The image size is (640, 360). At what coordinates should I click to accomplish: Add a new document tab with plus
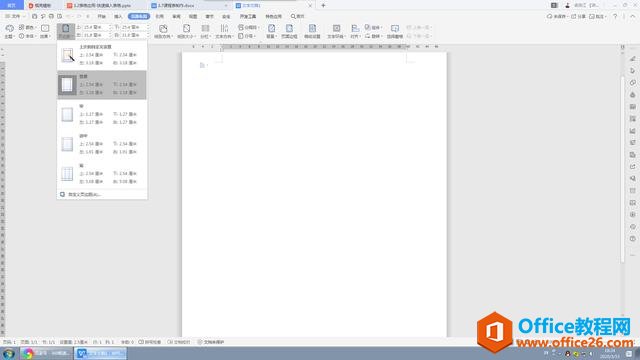(323, 5)
